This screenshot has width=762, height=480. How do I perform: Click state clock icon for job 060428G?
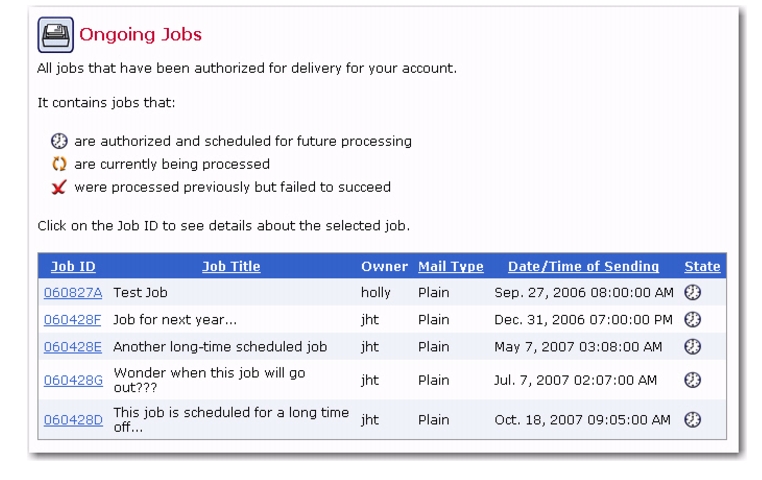[693, 380]
